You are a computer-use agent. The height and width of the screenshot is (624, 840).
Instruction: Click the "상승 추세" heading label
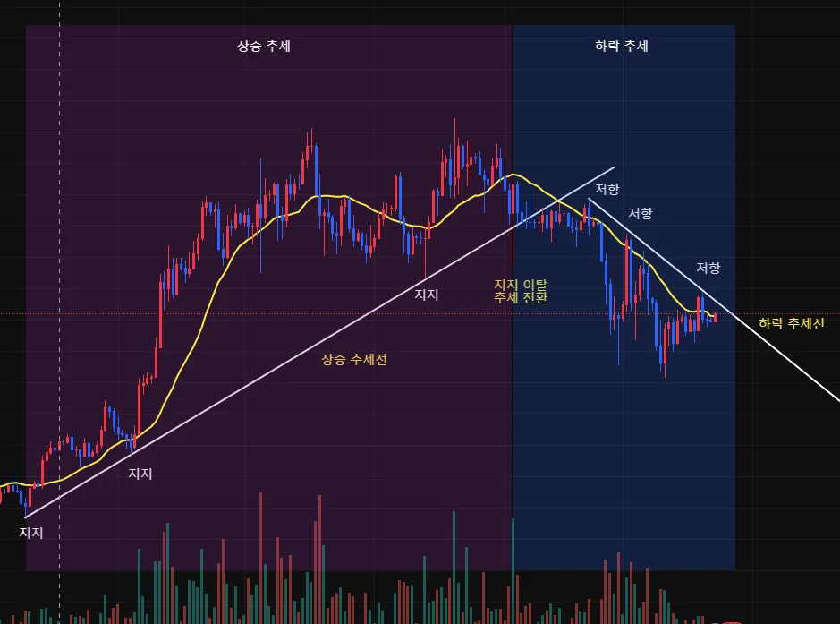pos(264,46)
